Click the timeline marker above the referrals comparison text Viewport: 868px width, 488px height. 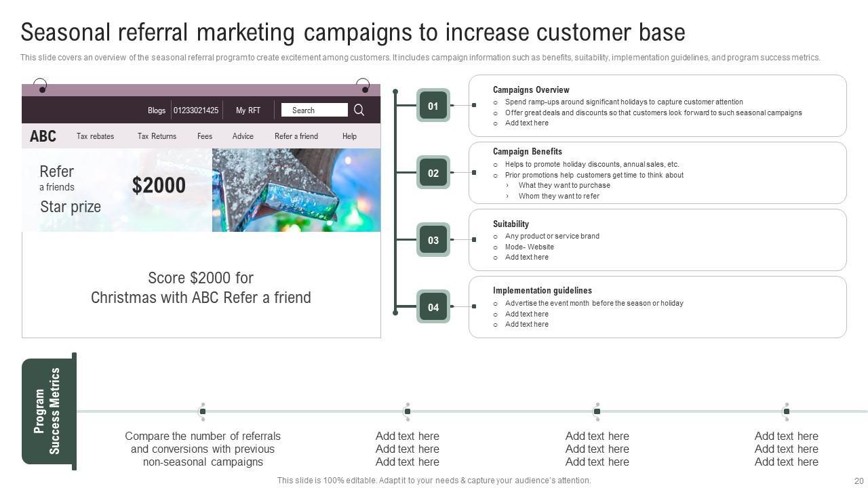(x=202, y=411)
